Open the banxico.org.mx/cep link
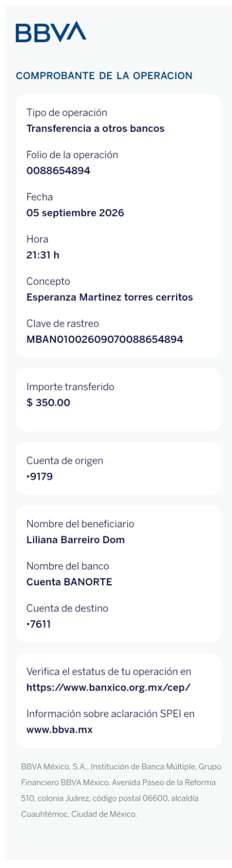 click(x=109, y=687)
